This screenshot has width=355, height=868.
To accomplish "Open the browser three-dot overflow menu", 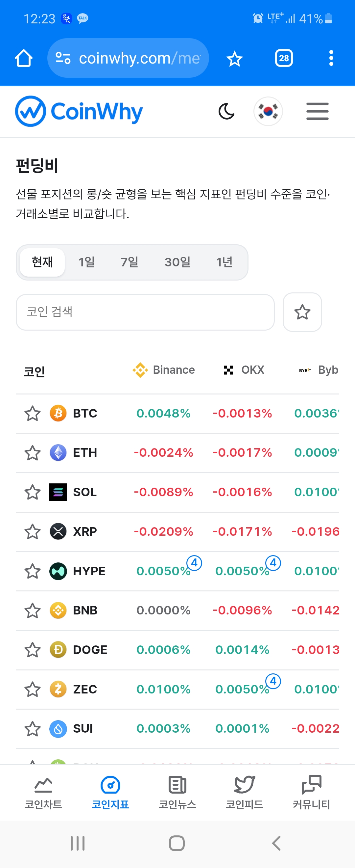I will (x=331, y=58).
